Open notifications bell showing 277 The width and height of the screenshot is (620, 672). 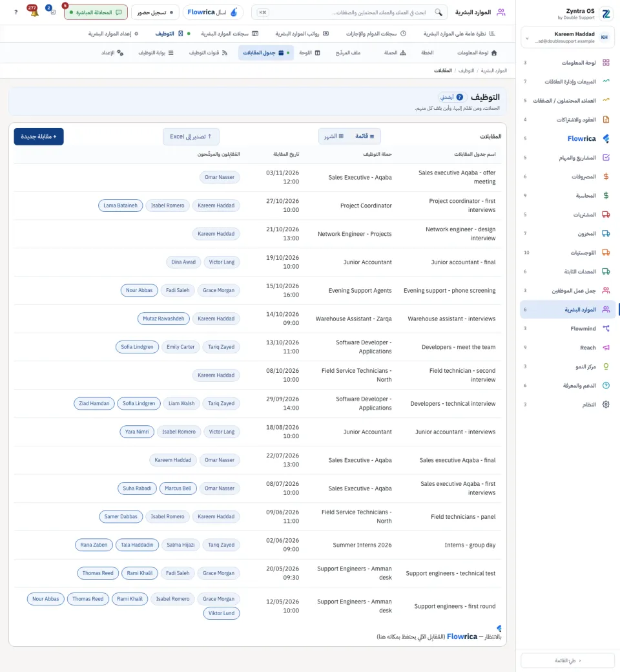[33, 11]
